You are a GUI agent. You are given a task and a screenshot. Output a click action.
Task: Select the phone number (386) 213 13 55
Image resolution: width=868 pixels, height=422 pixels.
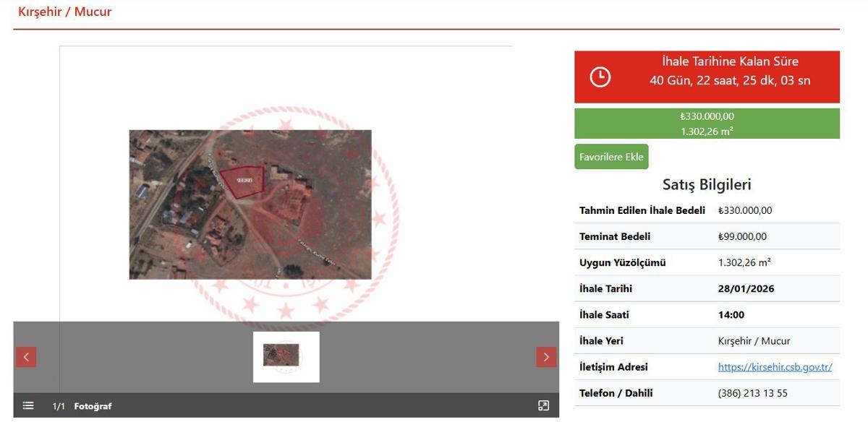752,393
